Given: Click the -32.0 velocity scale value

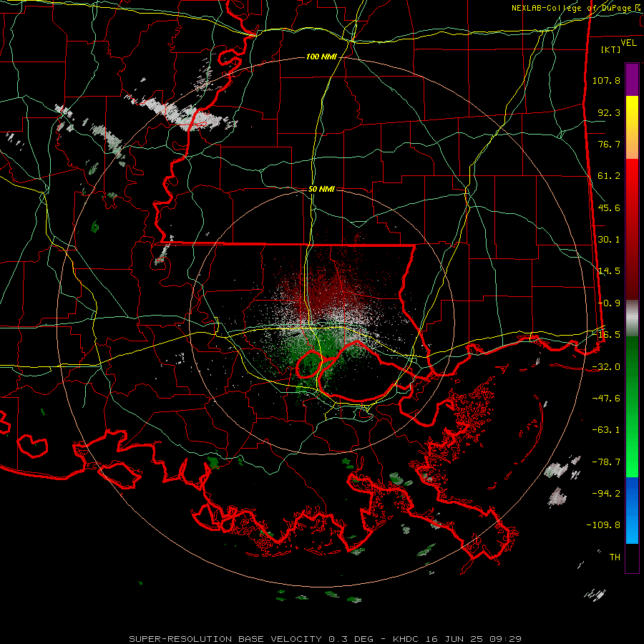Looking at the screenshot, I should click(x=606, y=367).
